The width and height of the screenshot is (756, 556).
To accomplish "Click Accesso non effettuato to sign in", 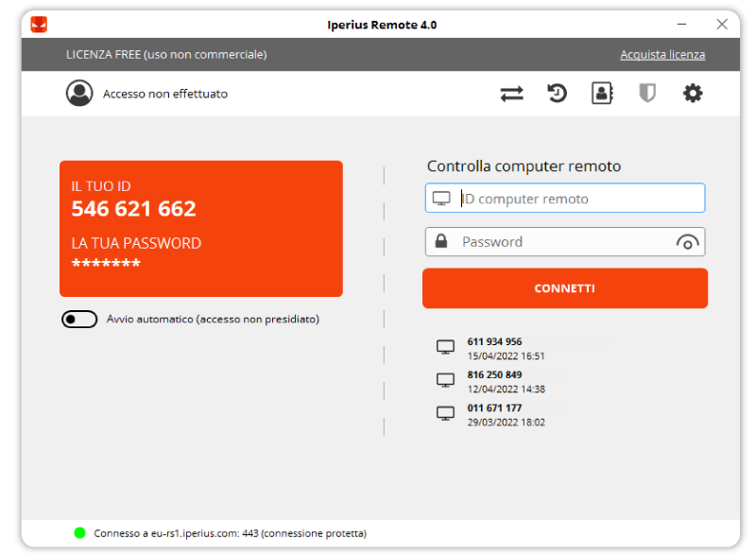I will pyautogui.click(x=164, y=94).
